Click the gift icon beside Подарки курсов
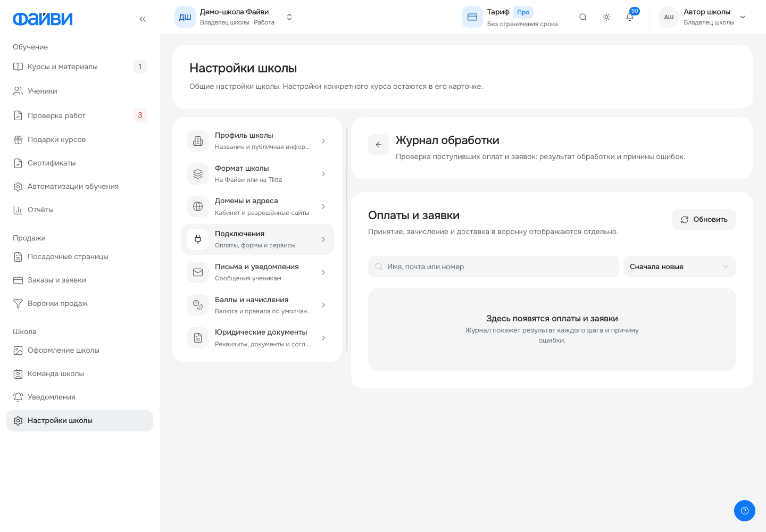This screenshot has width=766, height=532. click(x=18, y=139)
